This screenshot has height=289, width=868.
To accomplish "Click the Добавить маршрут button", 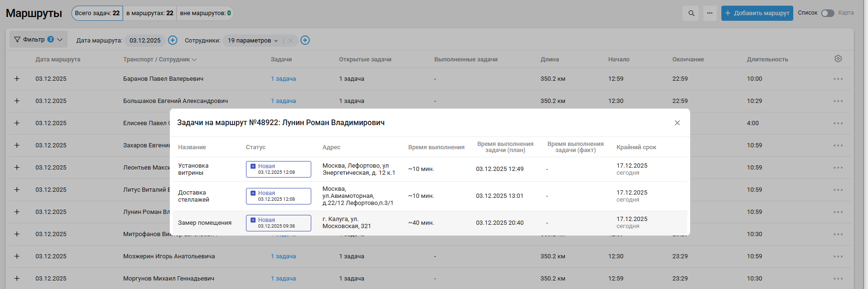I will tap(757, 13).
